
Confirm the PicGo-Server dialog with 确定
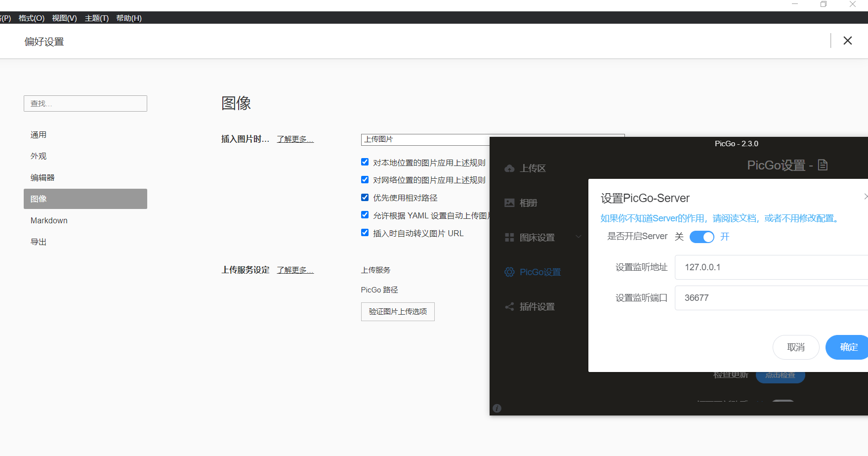[x=847, y=347]
